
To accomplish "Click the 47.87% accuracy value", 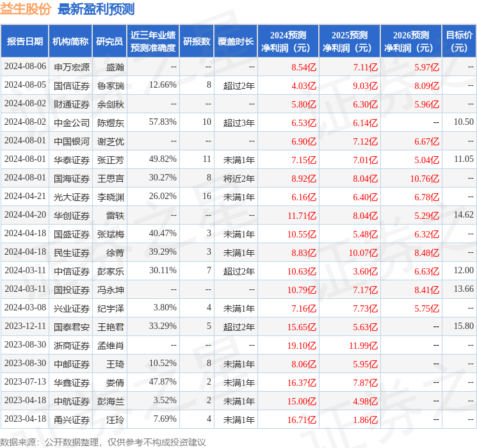I will coord(163,381).
